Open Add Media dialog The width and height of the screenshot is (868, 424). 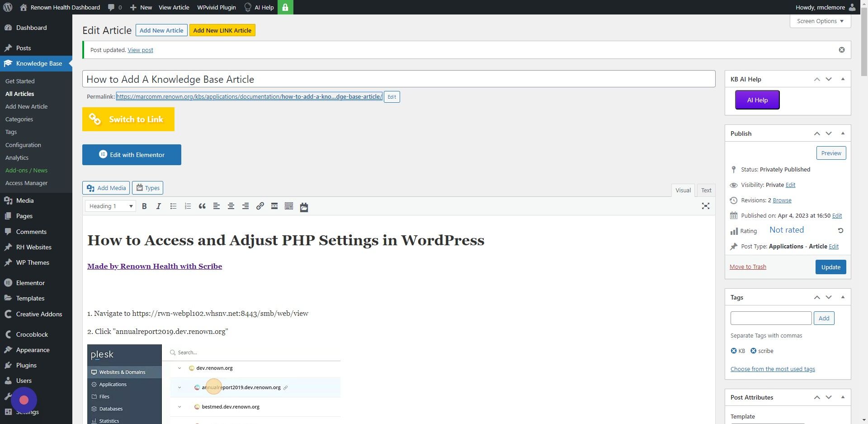click(x=106, y=188)
